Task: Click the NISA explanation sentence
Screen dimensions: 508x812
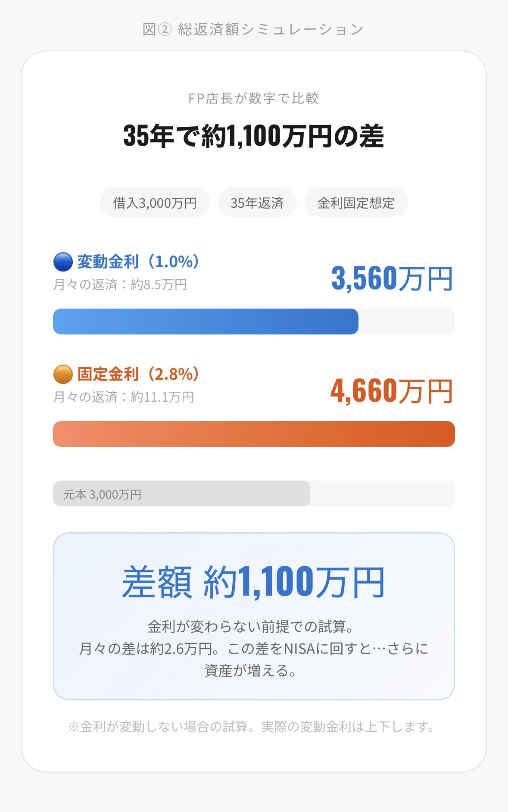Action: tap(253, 659)
